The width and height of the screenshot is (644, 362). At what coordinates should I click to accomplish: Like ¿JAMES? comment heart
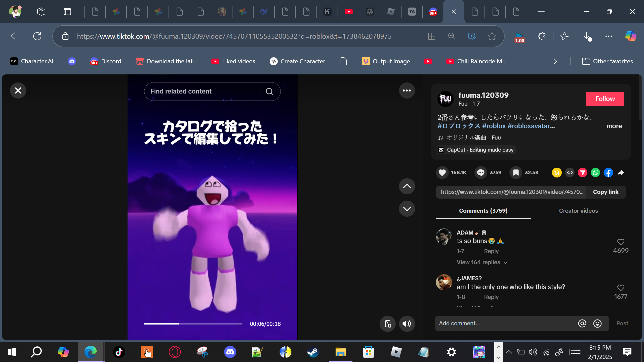click(x=621, y=288)
